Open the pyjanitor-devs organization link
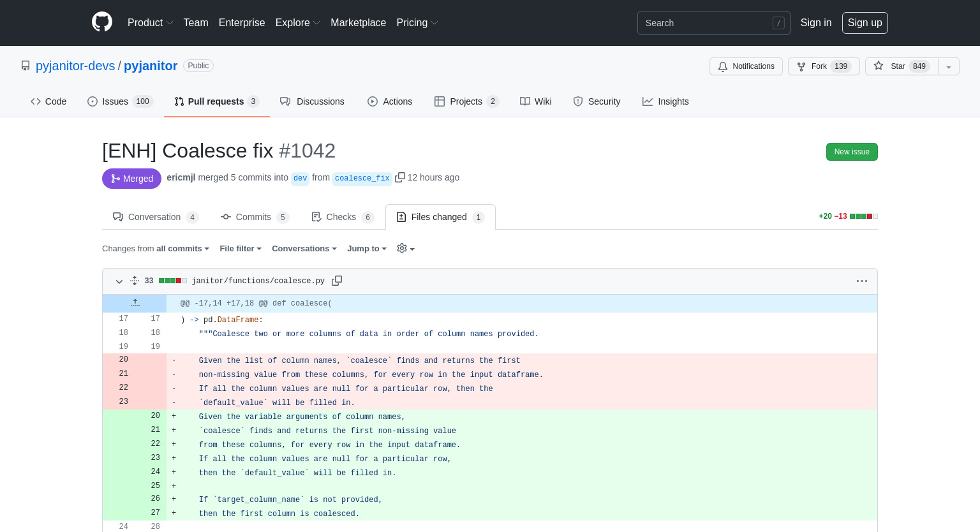The image size is (980, 532). 75,66
